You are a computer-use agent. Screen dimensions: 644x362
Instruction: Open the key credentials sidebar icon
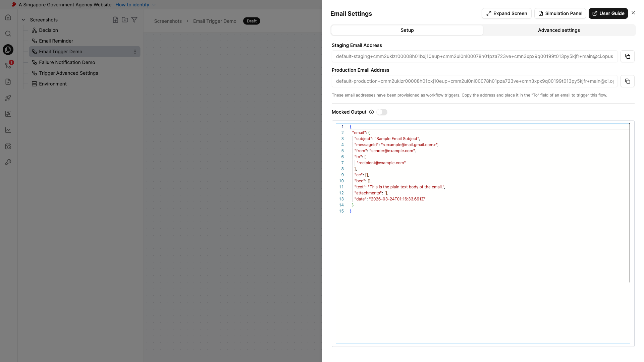8,162
